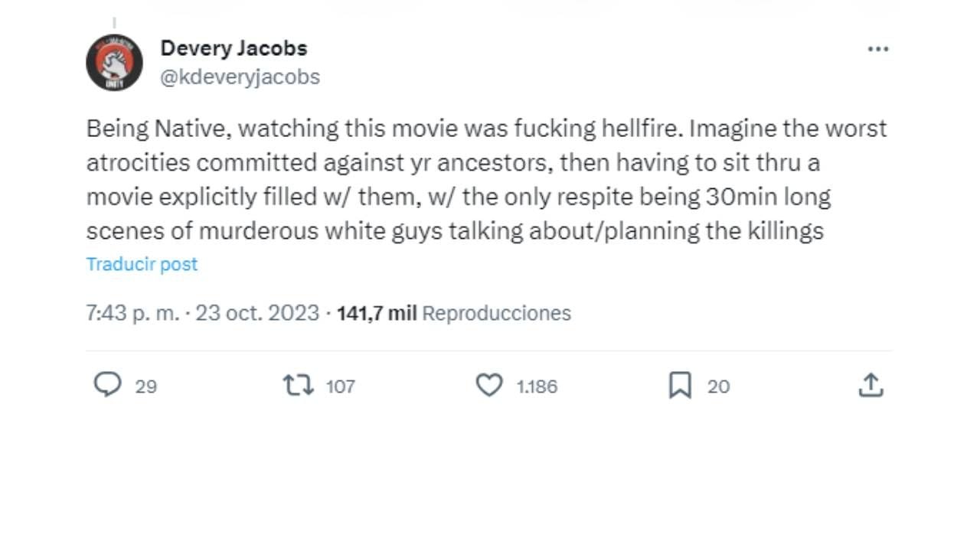Click the reply speech bubble icon

point(107,385)
